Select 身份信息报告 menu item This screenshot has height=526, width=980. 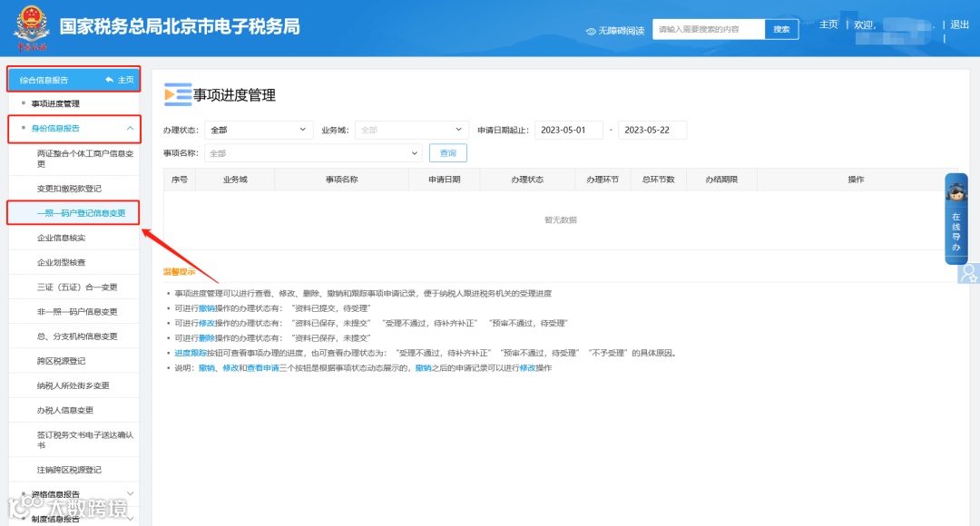(55, 128)
